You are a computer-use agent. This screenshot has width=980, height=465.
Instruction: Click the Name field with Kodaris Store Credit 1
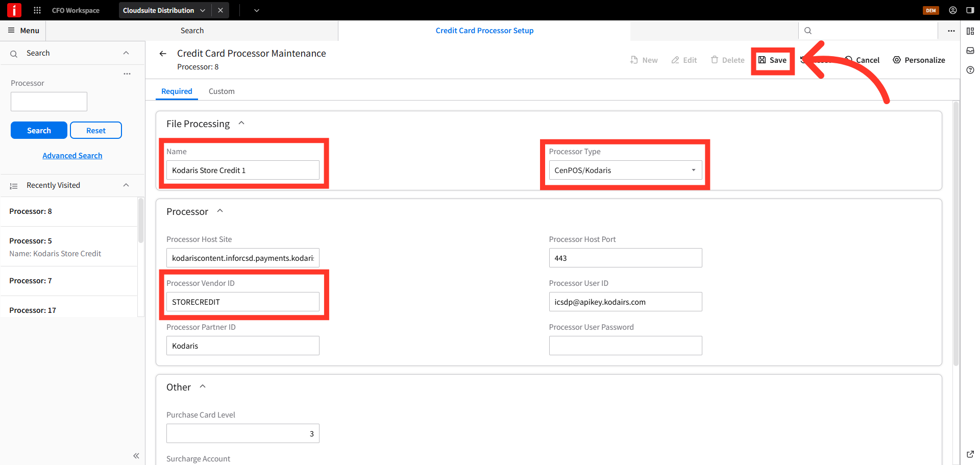[x=243, y=170]
